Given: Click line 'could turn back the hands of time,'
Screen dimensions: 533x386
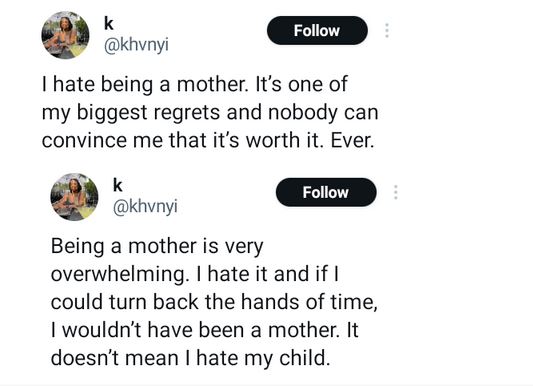Looking at the screenshot, I should pos(214,302).
